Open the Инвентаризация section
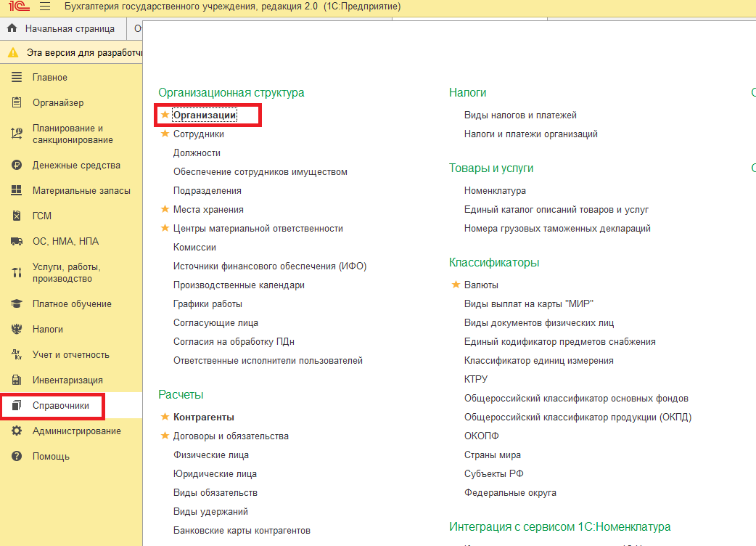Image resolution: width=756 pixels, height=546 pixels. click(67, 380)
